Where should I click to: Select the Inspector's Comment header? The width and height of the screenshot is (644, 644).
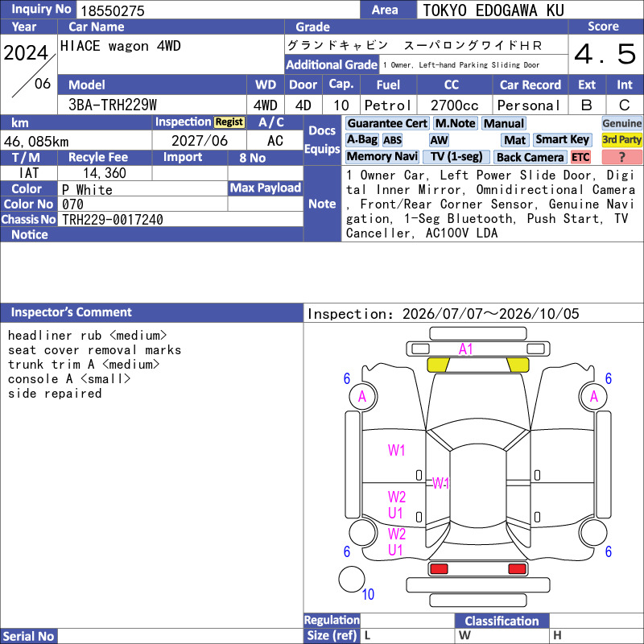pos(71,312)
